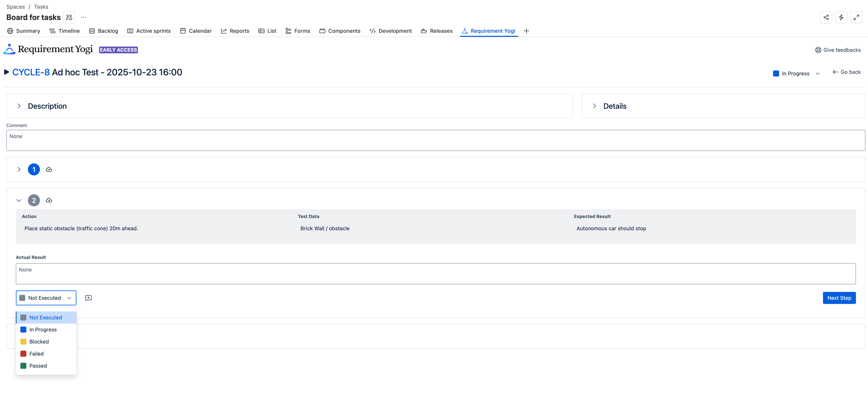Viewport: 868px width, 404px height.
Task: Click the share icon at top right
Action: coord(826,18)
